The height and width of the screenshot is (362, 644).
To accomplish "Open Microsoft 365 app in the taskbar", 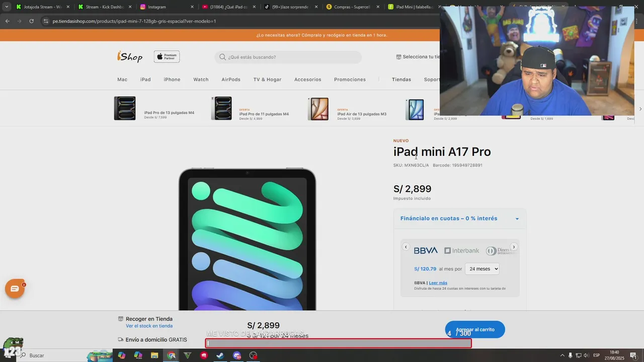I will (x=138, y=355).
